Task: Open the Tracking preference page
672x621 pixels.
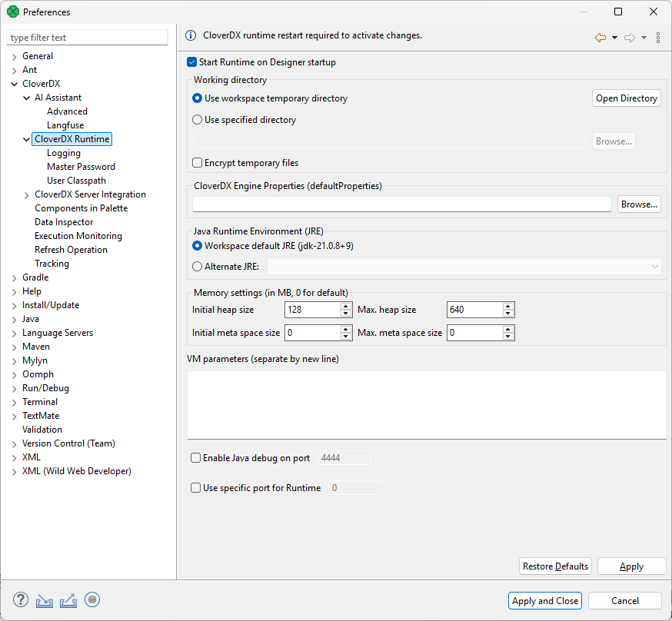Action: (x=52, y=264)
